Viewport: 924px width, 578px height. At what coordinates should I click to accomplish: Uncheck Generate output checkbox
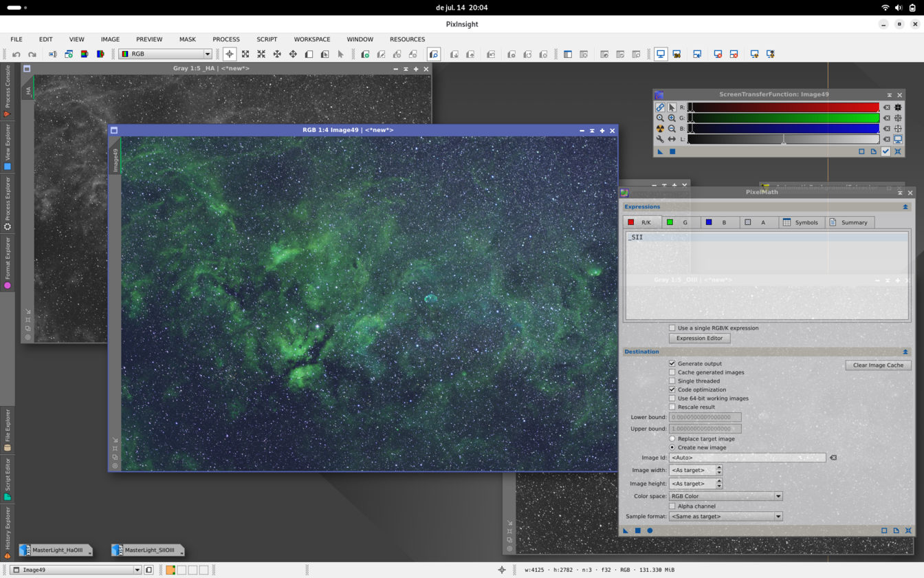tap(672, 363)
